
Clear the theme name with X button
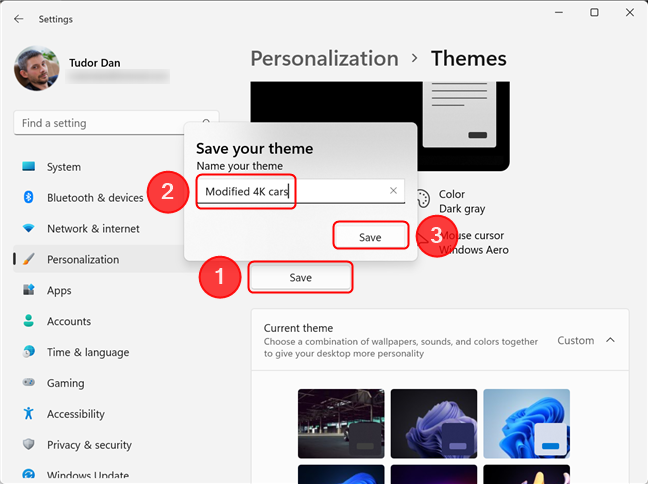pyautogui.click(x=393, y=191)
